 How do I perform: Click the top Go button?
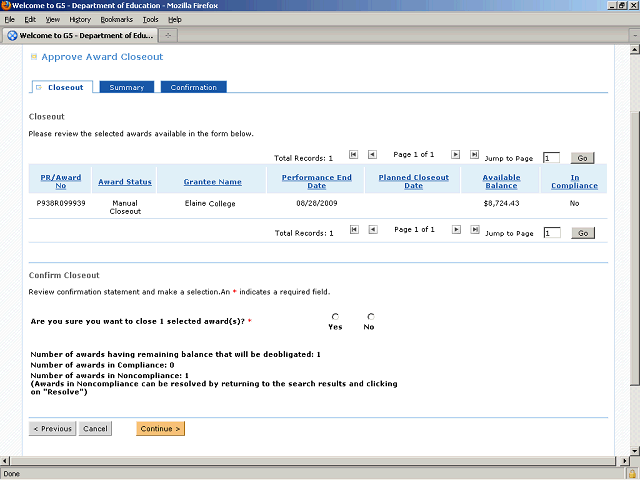582,158
